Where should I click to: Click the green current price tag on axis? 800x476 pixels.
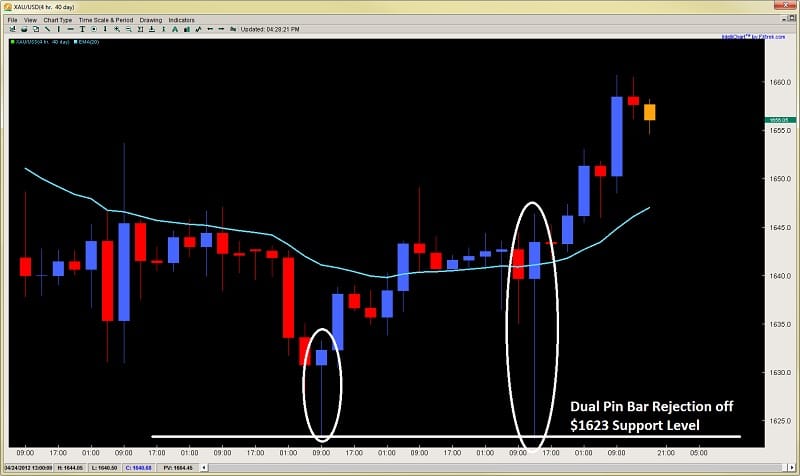point(780,120)
